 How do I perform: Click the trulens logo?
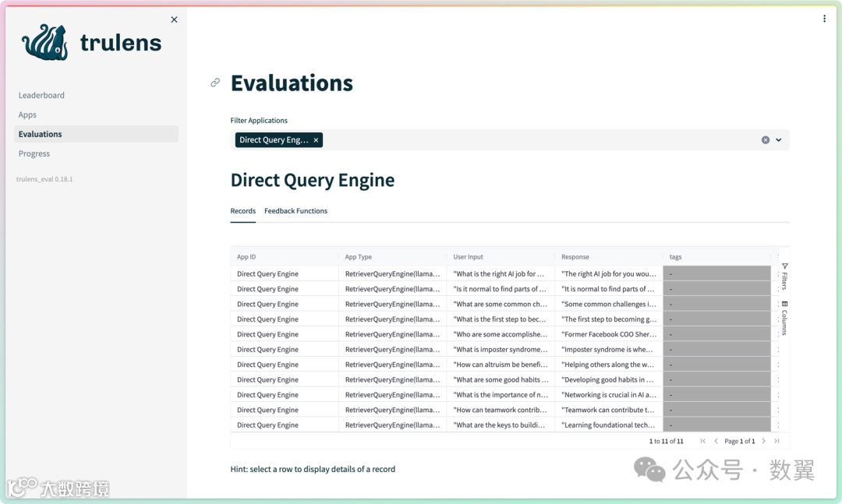91,42
